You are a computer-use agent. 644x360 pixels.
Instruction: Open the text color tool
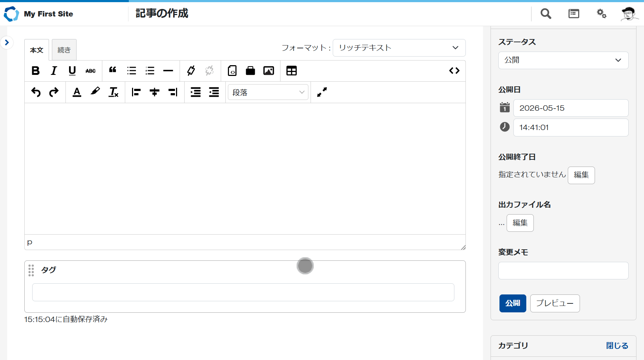77,92
